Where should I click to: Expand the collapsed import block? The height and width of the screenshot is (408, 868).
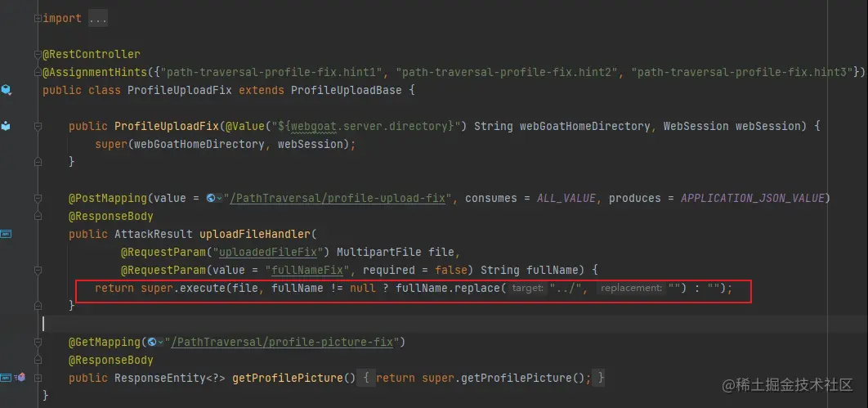[x=38, y=18]
